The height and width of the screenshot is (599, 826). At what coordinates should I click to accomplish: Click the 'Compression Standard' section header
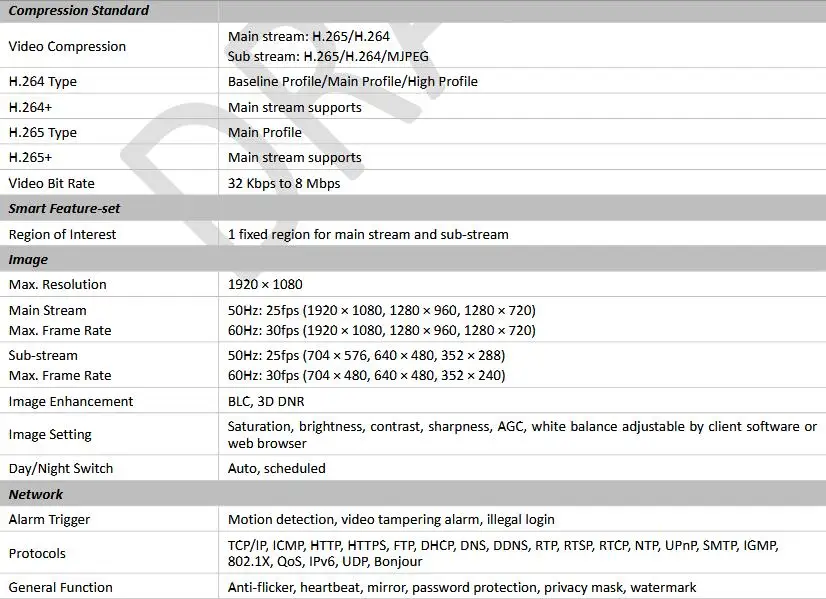pos(79,11)
